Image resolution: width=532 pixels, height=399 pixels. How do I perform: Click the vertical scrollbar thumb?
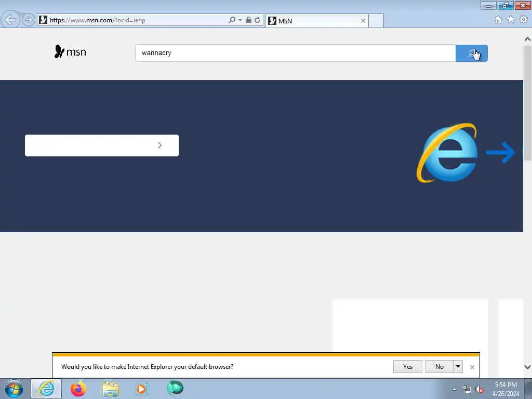[x=527, y=102]
